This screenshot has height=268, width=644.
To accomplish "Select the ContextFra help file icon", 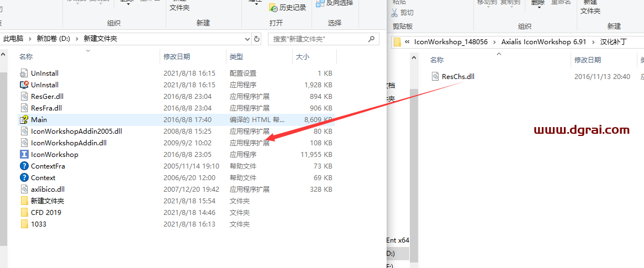I will [24, 166].
